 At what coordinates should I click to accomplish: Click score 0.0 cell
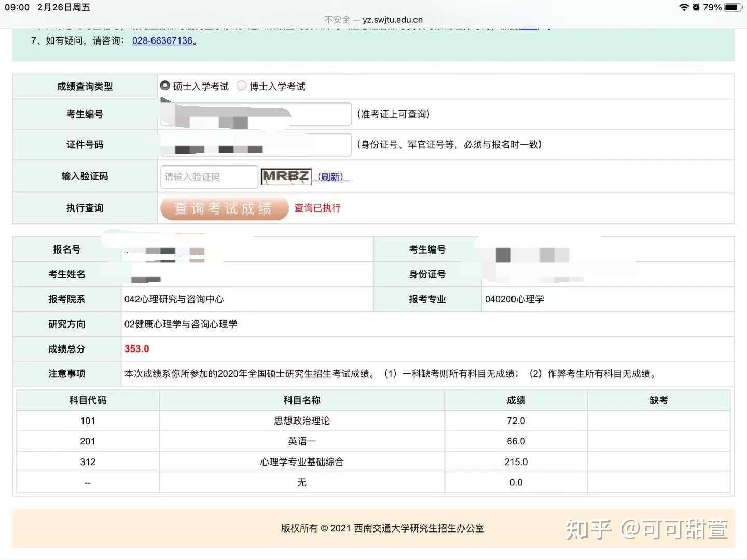pos(516,482)
